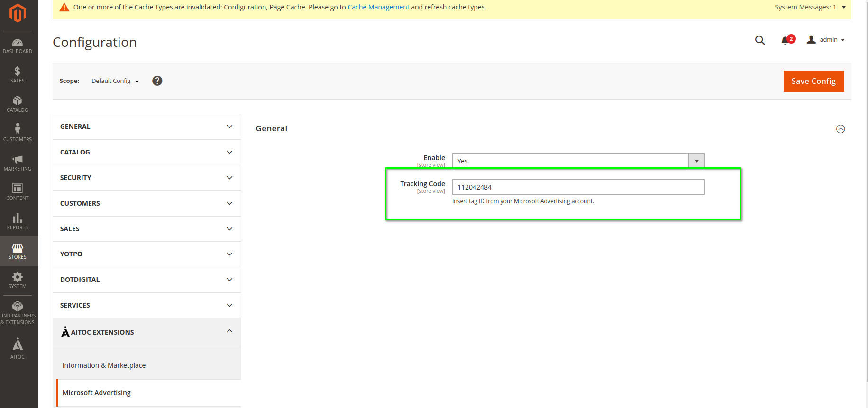Expand the SECURITY config tab
Image resolution: width=868 pixels, height=408 pixels.
coord(147,178)
